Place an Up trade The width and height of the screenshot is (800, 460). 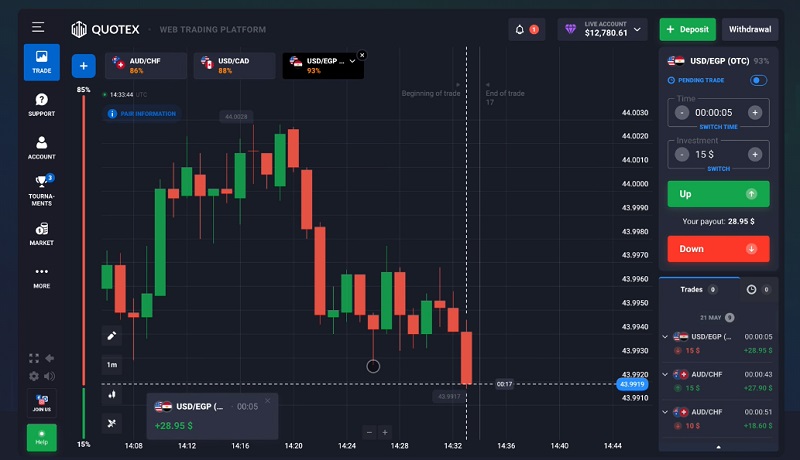click(x=718, y=194)
